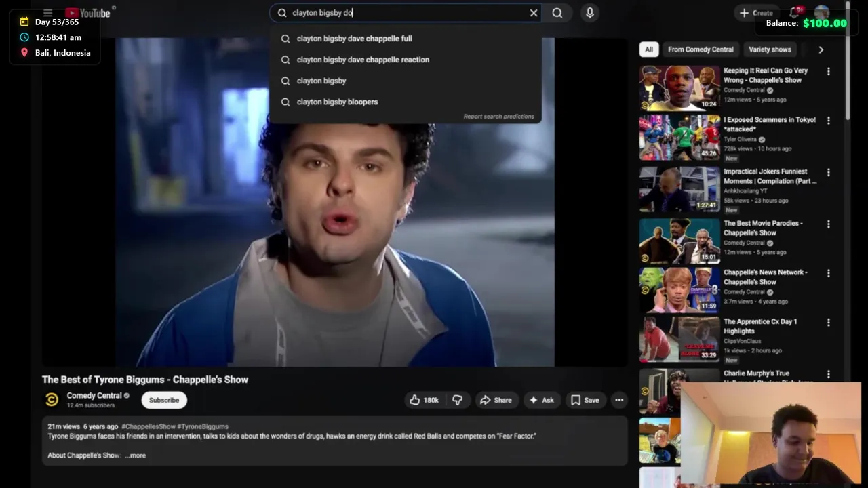Screen dimensions: 868x488
Task: Start voice search with the microphone
Action: (589, 13)
